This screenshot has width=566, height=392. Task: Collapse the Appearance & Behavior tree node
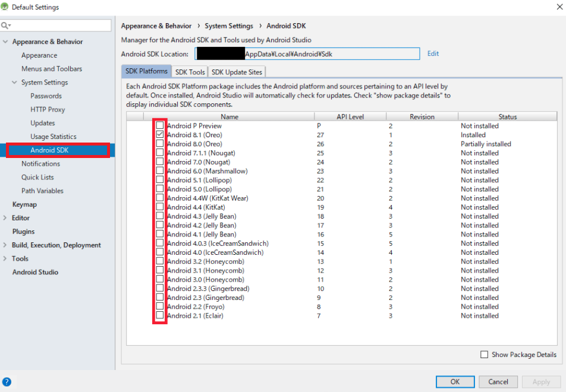click(x=5, y=42)
